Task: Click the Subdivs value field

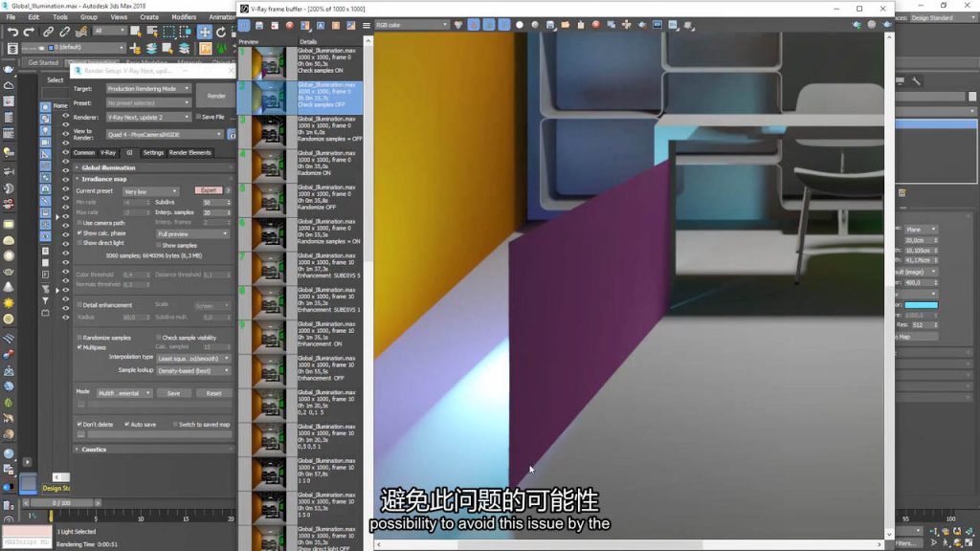Action: (x=213, y=202)
